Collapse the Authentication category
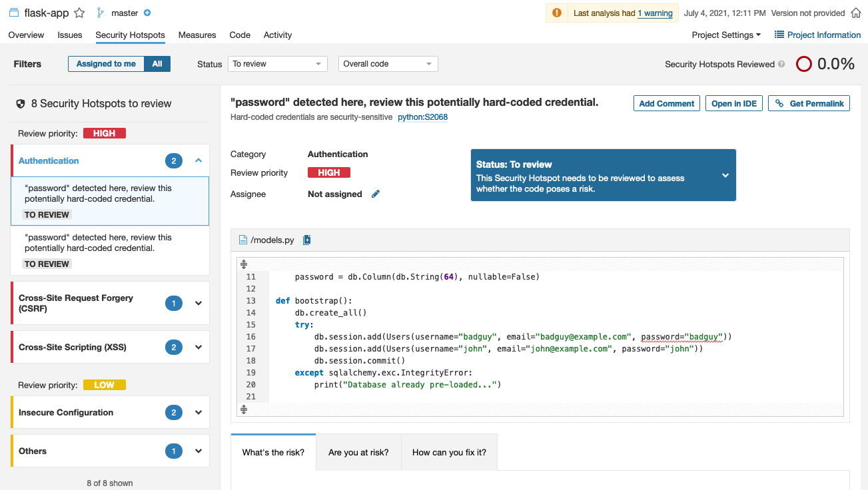 click(x=199, y=160)
